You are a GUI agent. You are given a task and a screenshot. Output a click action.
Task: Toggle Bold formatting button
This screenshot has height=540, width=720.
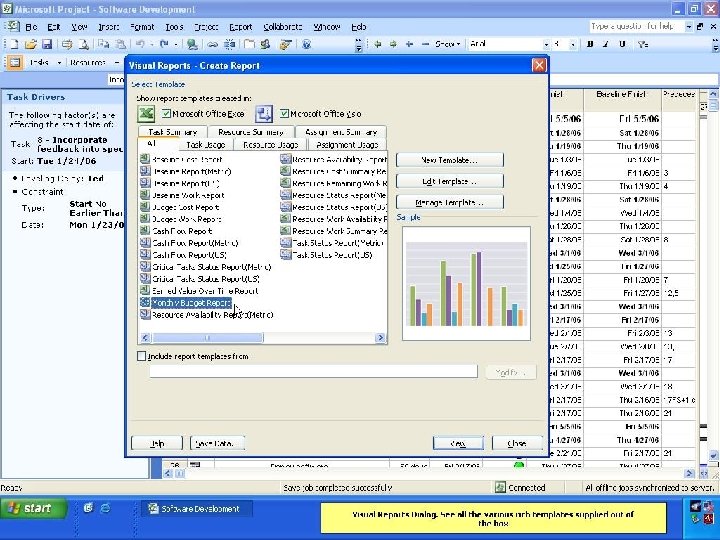point(590,44)
